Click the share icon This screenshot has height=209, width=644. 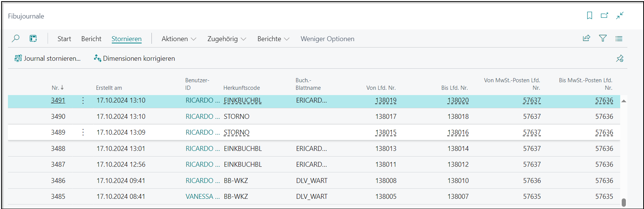click(x=586, y=38)
